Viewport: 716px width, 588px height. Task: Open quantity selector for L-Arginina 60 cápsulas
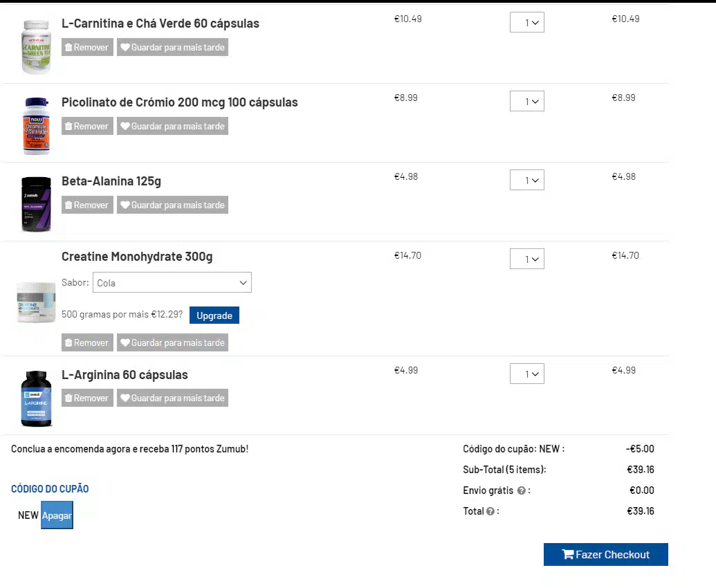tap(527, 374)
